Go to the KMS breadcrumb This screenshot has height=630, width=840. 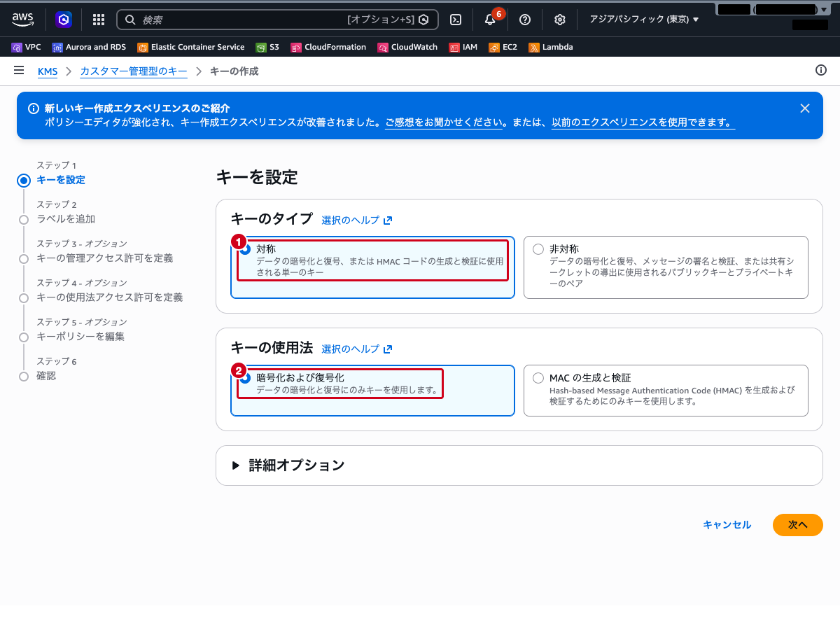(x=48, y=71)
